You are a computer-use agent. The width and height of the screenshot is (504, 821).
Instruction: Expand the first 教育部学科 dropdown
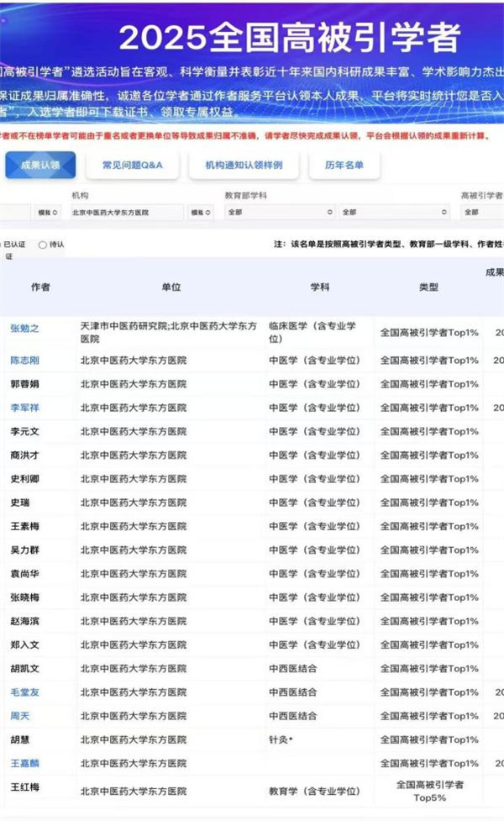coord(280,213)
